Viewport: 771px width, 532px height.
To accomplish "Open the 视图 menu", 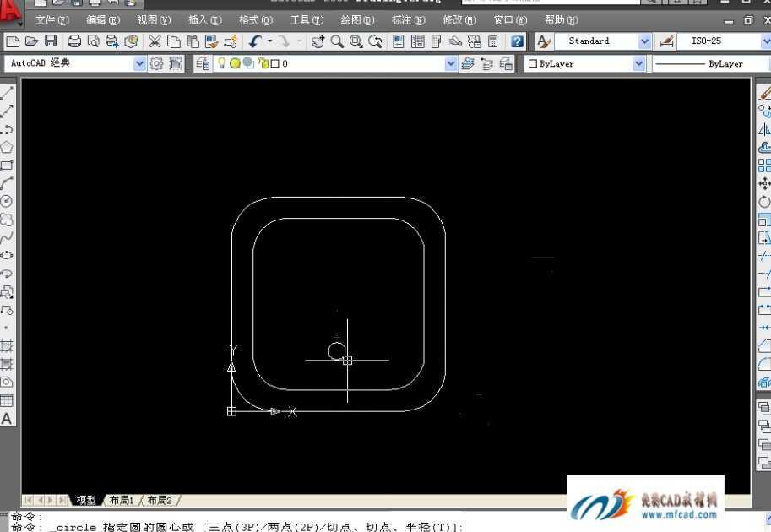I will point(154,20).
